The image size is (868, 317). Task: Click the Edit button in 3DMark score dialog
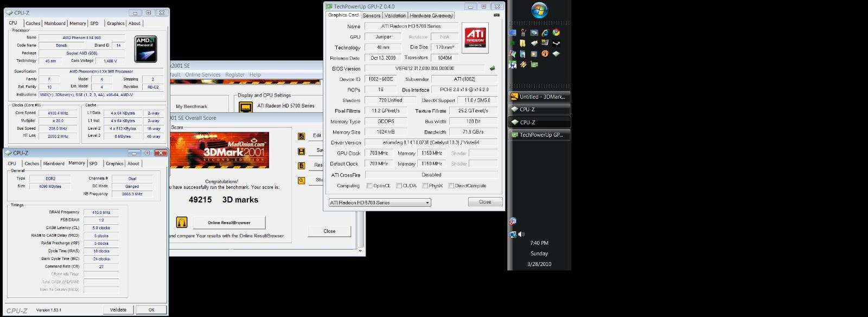point(317,136)
